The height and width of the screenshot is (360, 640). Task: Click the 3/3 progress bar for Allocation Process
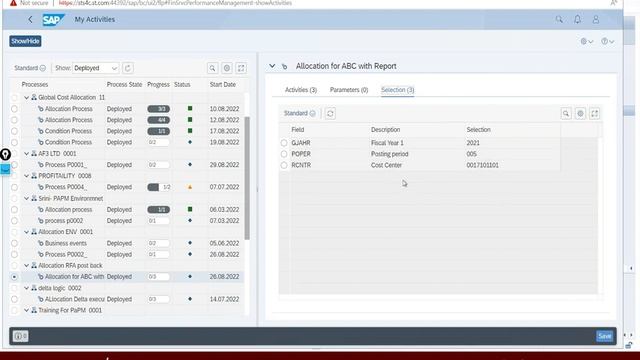[158, 109]
